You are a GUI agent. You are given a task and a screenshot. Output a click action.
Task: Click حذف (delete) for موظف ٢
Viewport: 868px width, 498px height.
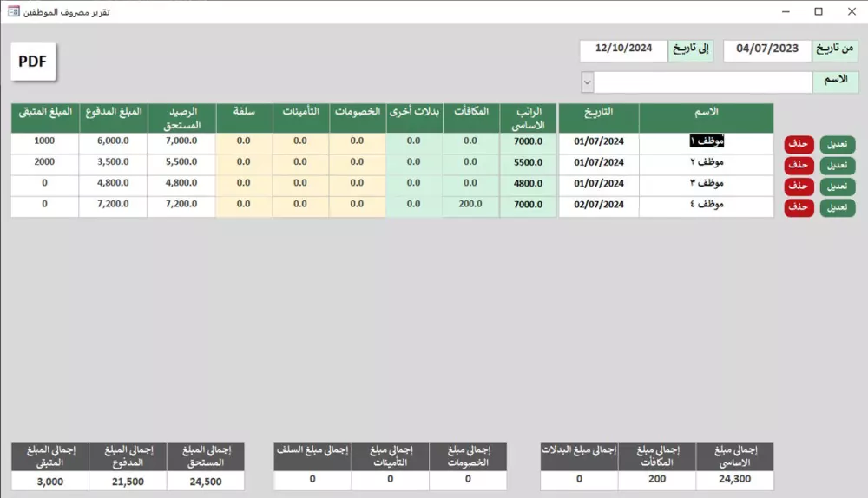click(x=799, y=166)
